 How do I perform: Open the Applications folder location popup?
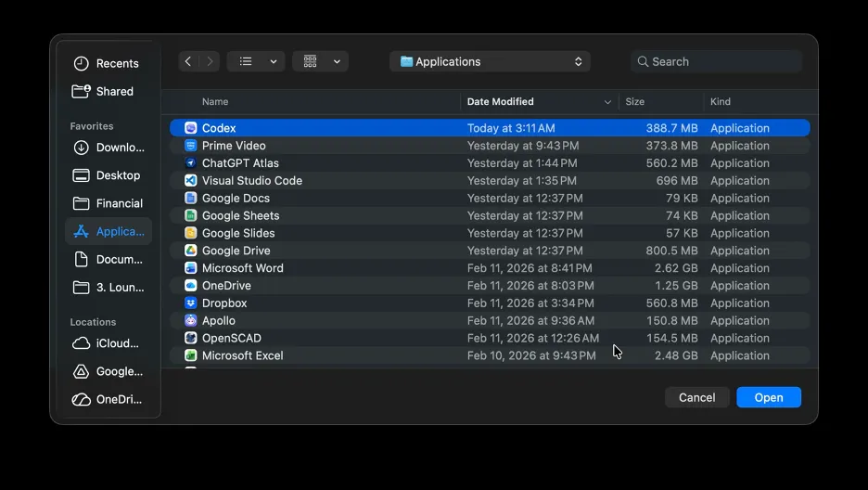(x=490, y=61)
